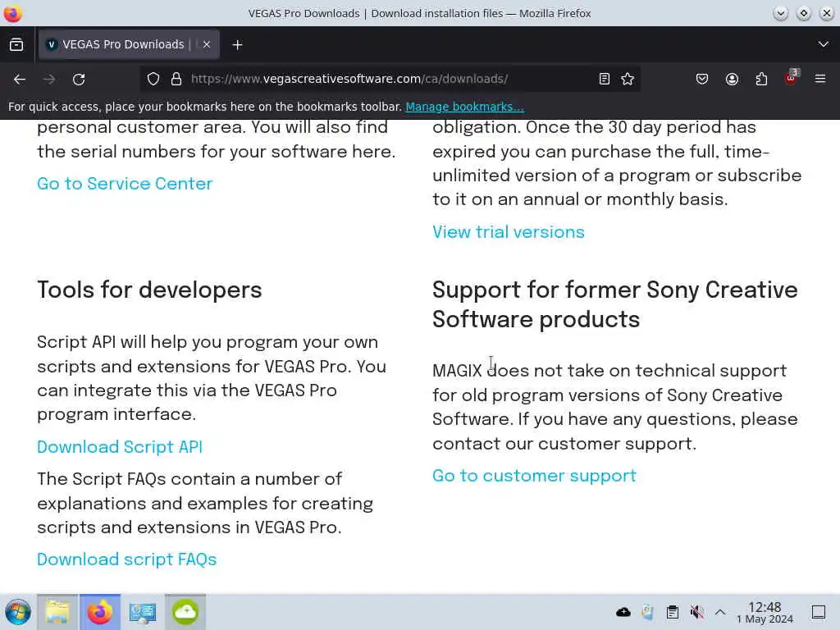Screen dimensions: 840x630
Task: Click the Support for former Sony Creative heading
Action: [x=615, y=304]
